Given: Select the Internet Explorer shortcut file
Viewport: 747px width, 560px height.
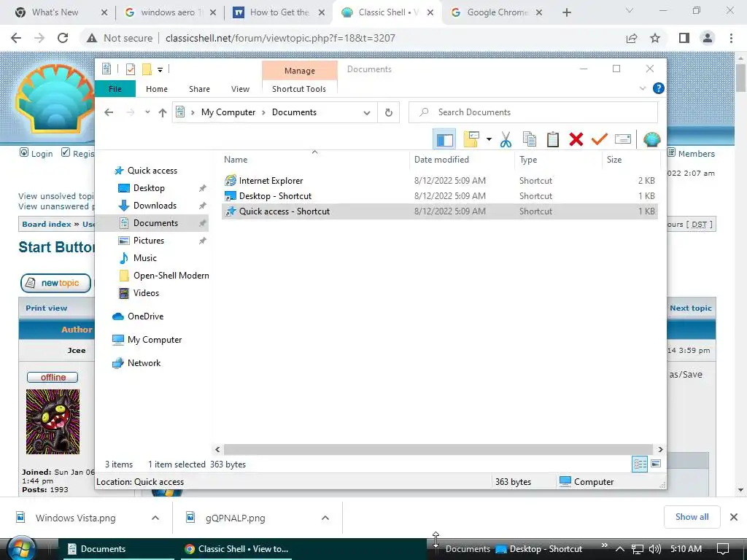Looking at the screenshot, I should [271, 181].
